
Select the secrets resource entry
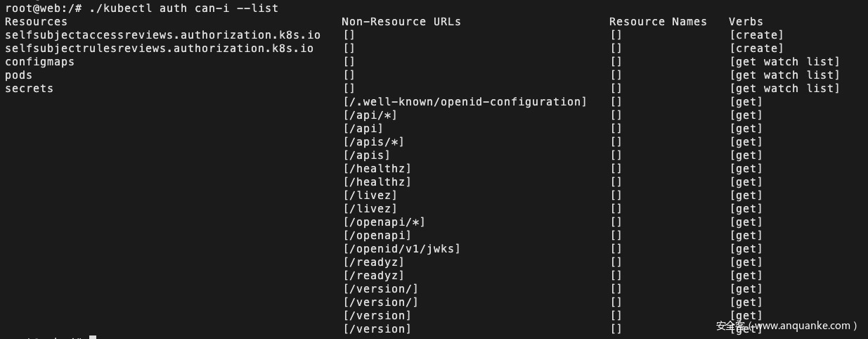click(29, 89)
